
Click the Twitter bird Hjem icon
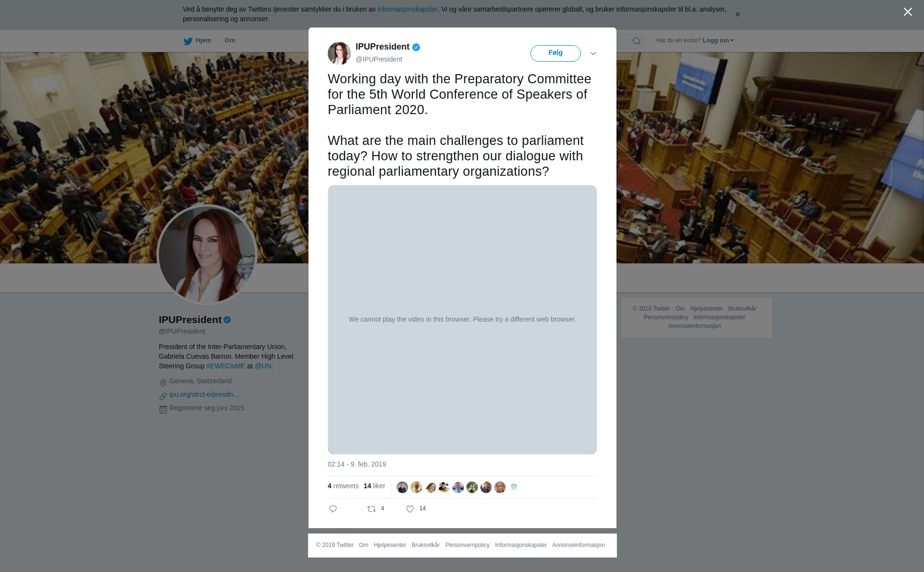point(188,41)
